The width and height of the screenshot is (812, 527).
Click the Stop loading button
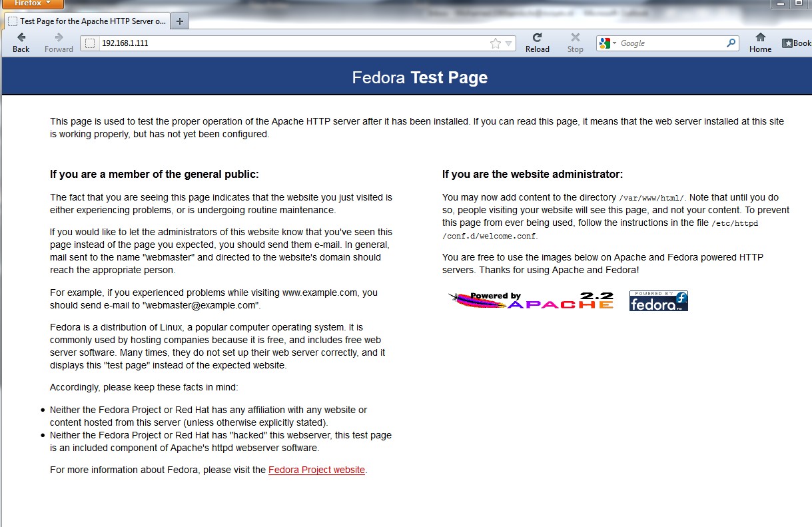(576, 43)
